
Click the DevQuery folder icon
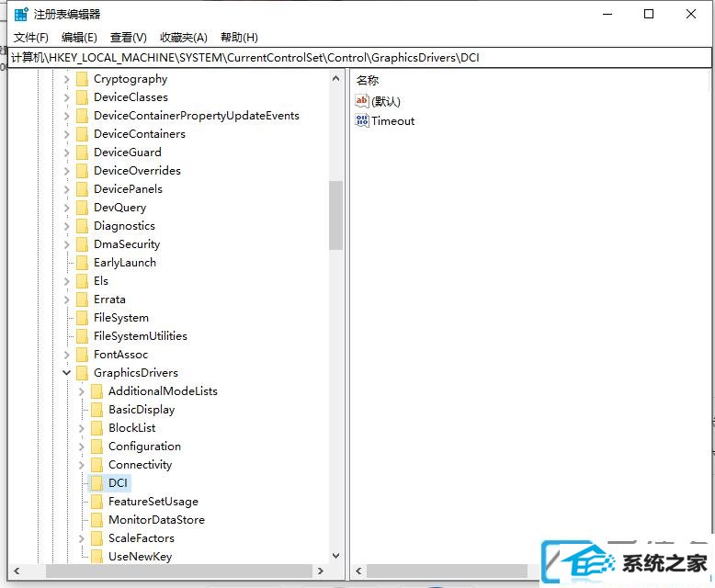click(82, 208)
